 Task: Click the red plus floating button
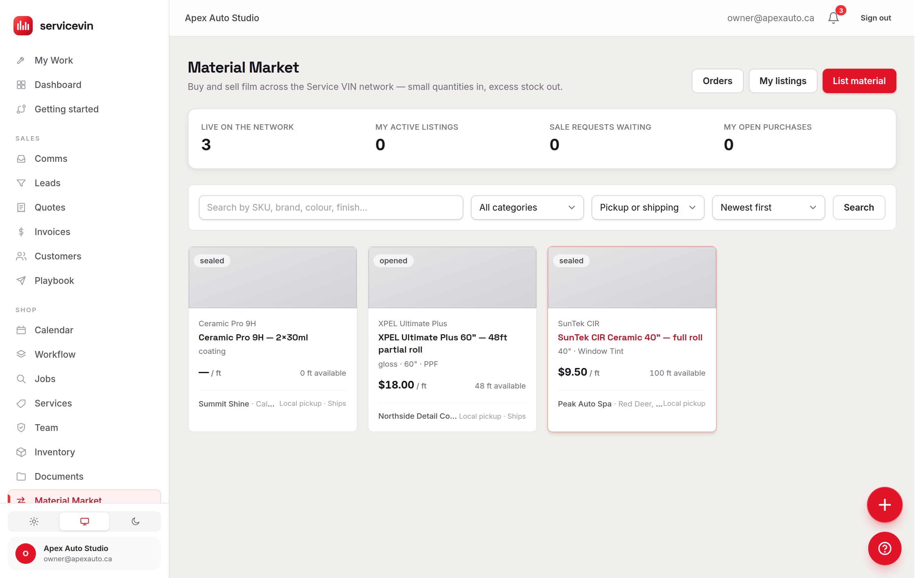point(884,504)
